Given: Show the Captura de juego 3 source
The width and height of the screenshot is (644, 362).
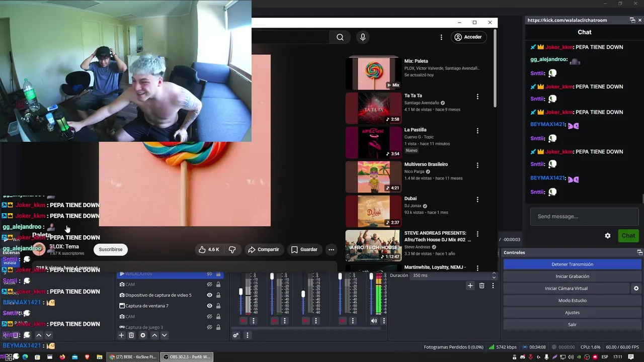Looking at the screenshot, I should [209, 327].
